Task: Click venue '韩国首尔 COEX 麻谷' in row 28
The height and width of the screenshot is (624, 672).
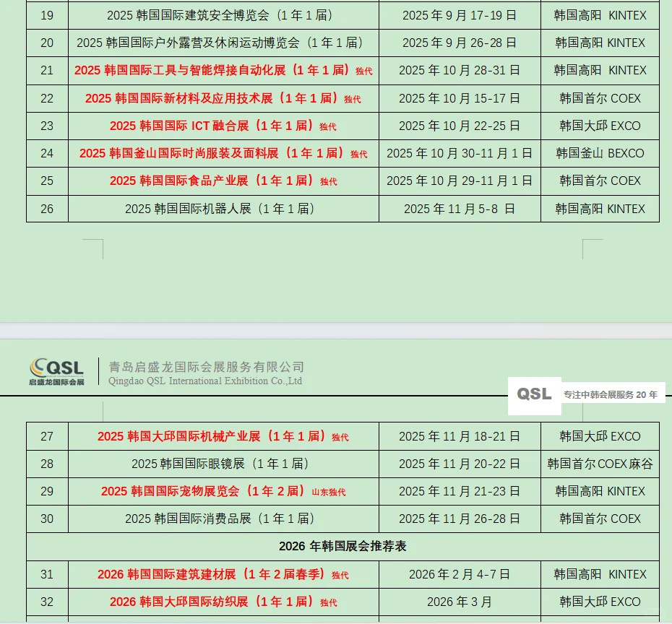Action: [x=600, y=464]
